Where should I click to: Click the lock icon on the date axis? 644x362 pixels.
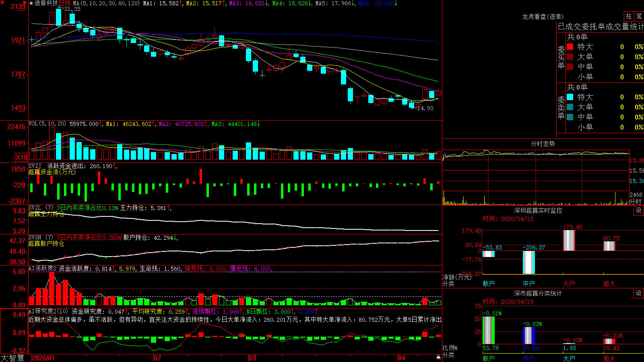[438, 357]
